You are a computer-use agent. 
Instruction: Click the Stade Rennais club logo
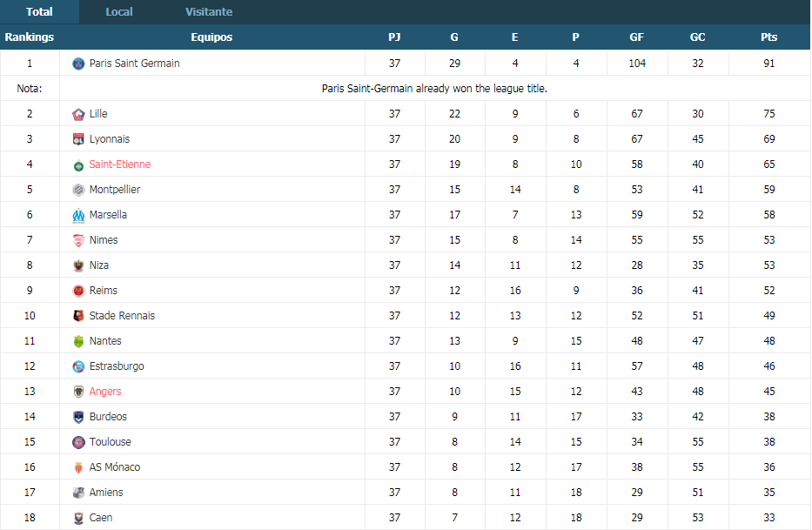78,316
